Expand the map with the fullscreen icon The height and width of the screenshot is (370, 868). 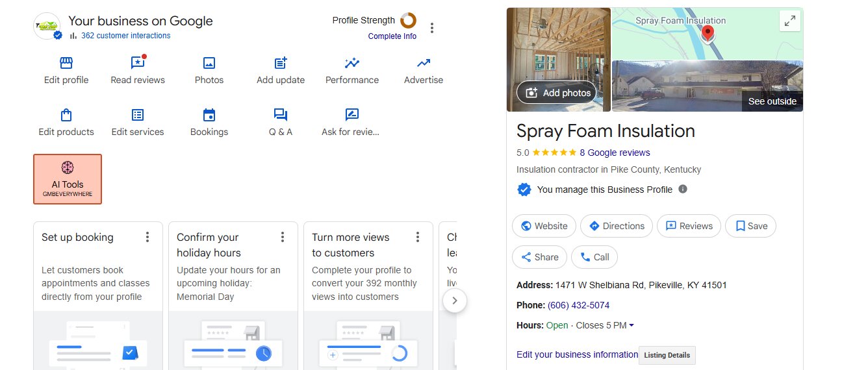tap(790, 21)
